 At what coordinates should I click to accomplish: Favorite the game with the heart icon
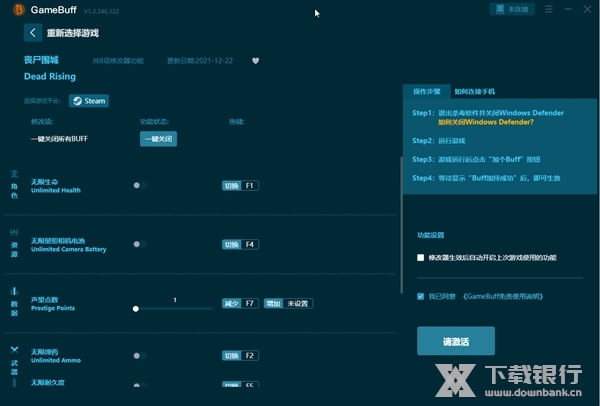click(255, 60)
